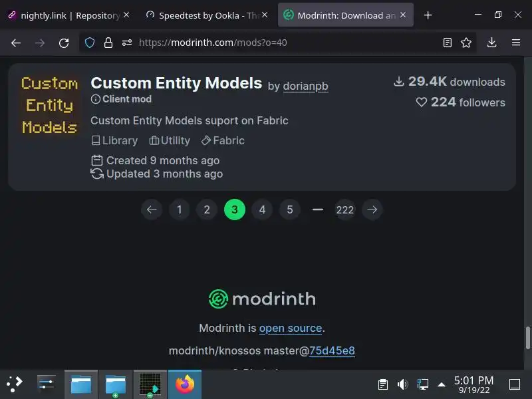This screenshot has width=532, height=399.
Task: Open the tracking protection shield icon
Action: click(90, 43)
